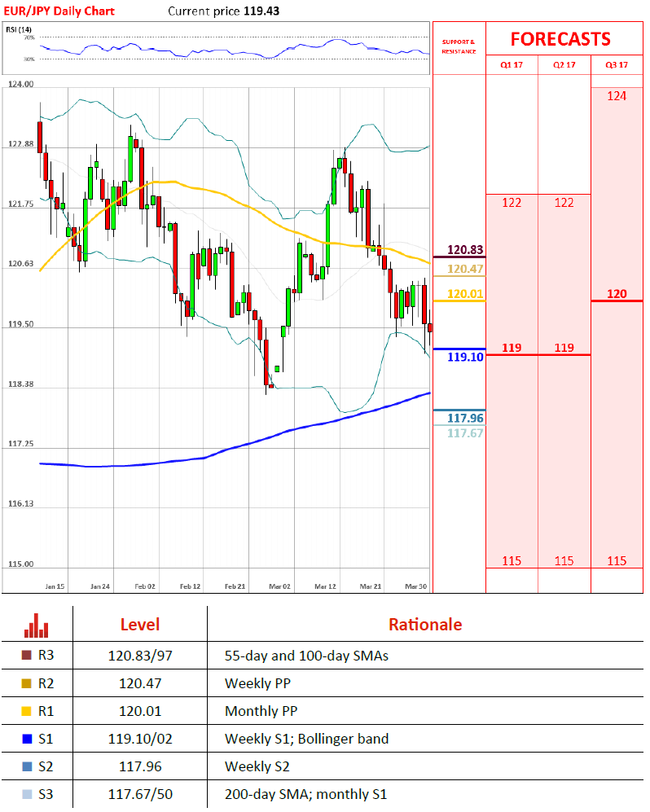Click the 'Jan 15' date axis label
Image resolution: width=650 pixels, height=812 pixels.
pyautogui.click(x=55, y=586)
